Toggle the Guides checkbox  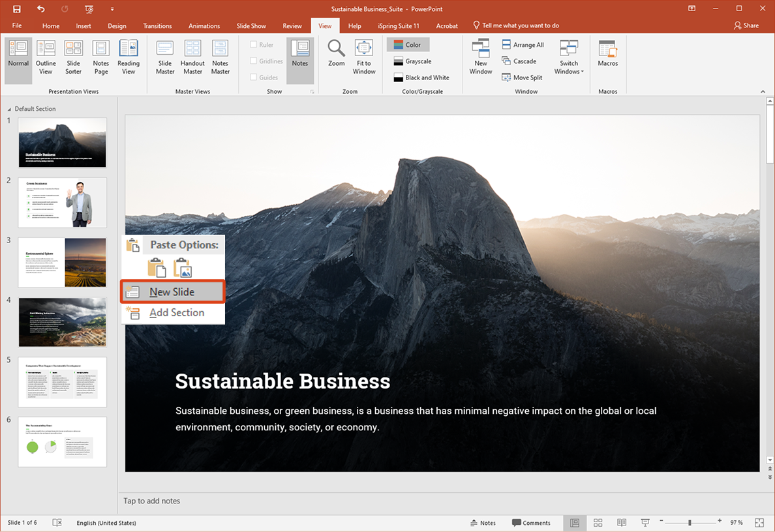(253, 77)
